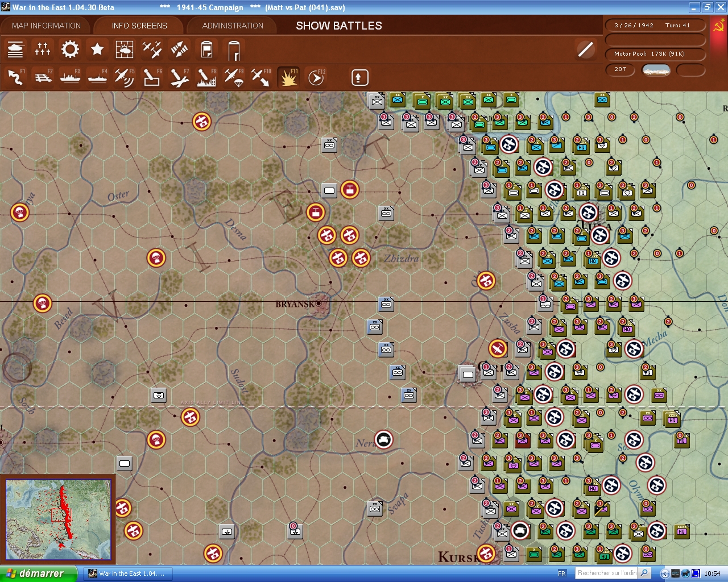Viewport: 728px width, 582px height.
Task: Select F10 air transfer mode icon
Action: coord(261,77)
